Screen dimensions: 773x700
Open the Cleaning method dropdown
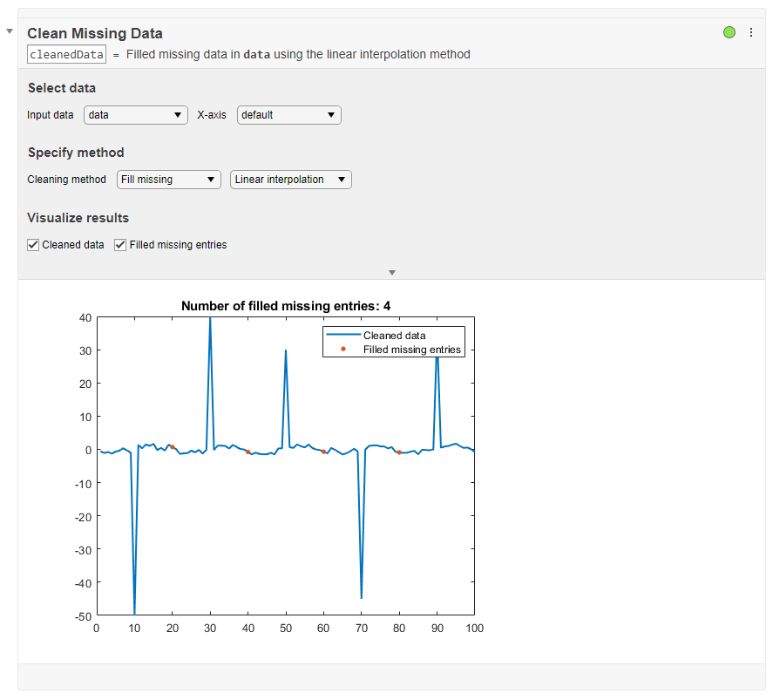click(169, 180)
